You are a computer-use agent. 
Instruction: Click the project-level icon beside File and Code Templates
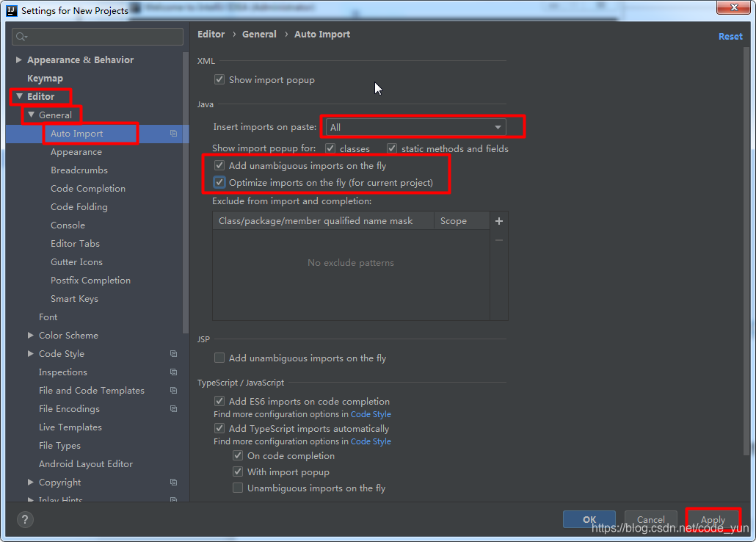pos(173,391)
